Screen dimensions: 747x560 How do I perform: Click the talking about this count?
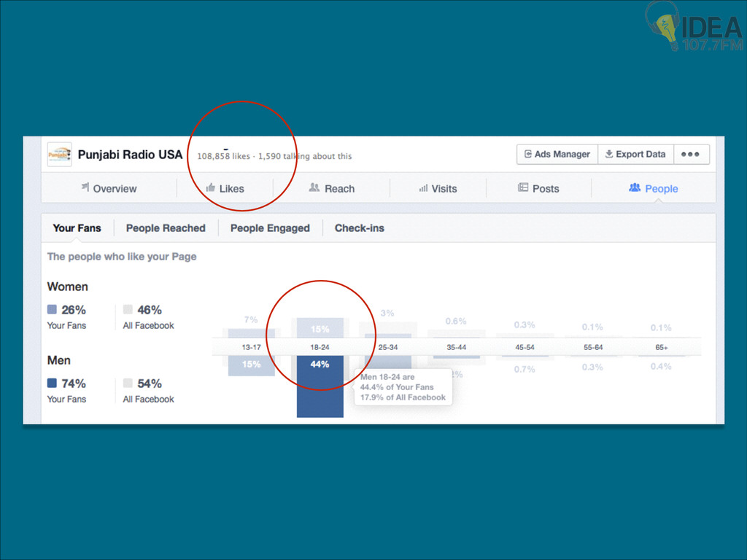tap(305, 156)
